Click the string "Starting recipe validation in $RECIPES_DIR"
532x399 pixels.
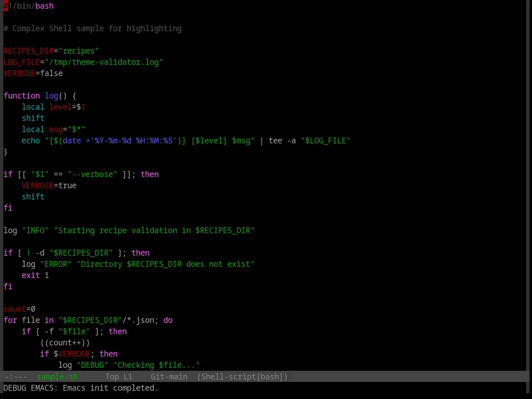pyautogui.click(x=154, y=230)
